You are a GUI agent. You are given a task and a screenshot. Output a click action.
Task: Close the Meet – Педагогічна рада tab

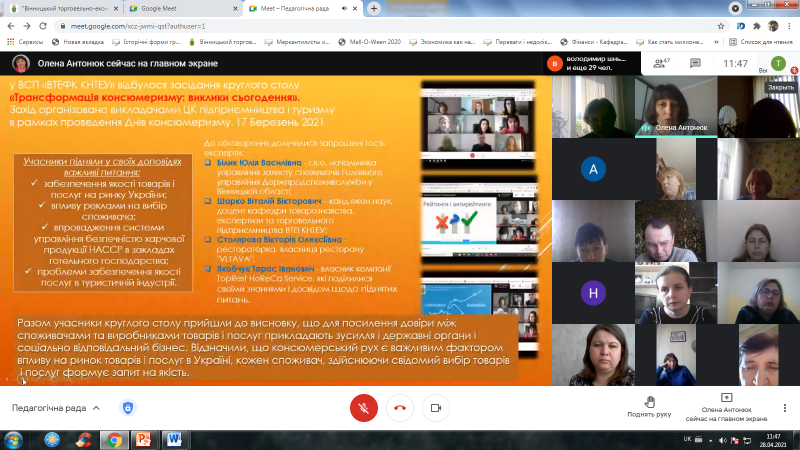click(x=355, y=8)
